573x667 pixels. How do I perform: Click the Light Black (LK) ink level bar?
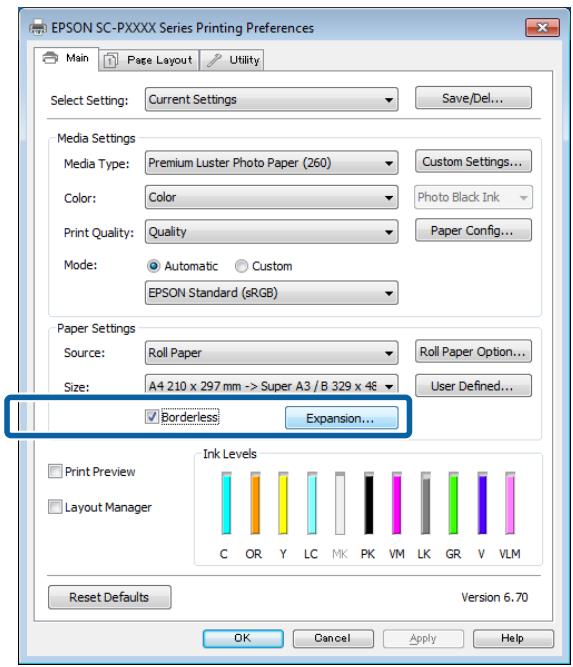click(x=425, y=503)
